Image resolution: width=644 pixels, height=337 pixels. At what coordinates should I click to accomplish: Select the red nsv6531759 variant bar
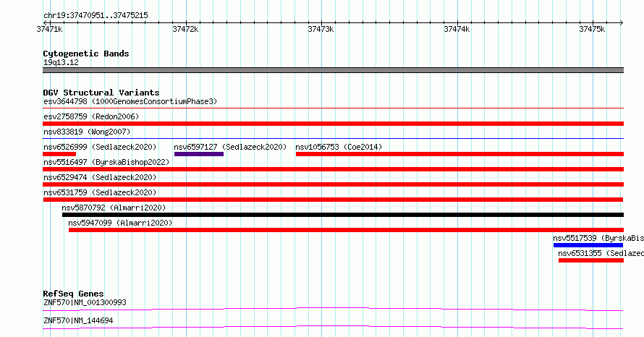point(333,200)
